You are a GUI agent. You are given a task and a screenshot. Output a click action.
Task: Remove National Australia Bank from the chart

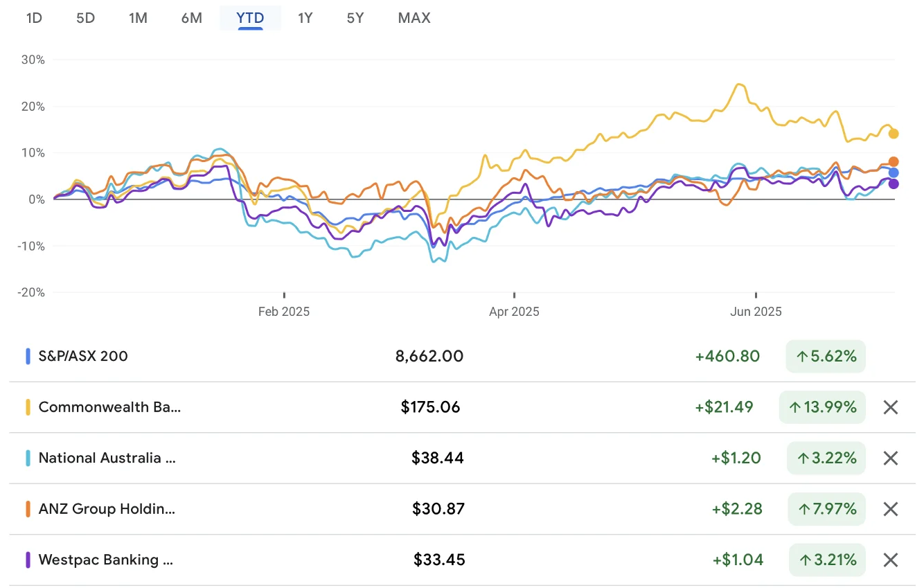[x=891, y=458]
